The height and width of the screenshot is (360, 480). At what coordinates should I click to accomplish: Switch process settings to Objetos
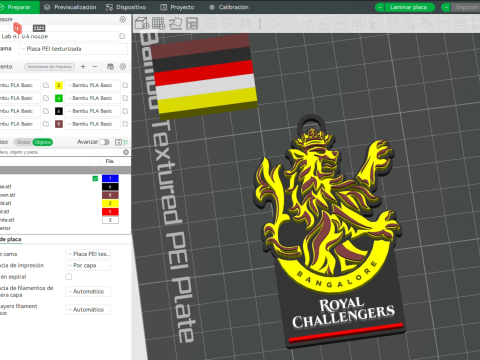pos(43,142)
